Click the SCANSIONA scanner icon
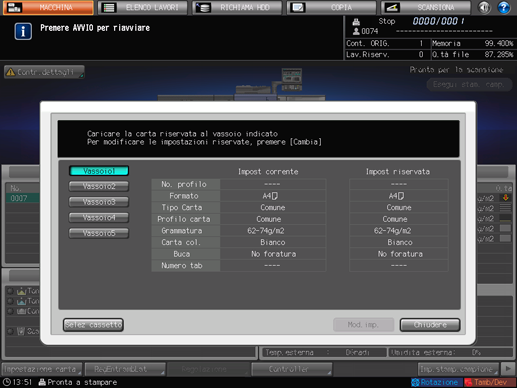517x388 pixels. [392, 7]
